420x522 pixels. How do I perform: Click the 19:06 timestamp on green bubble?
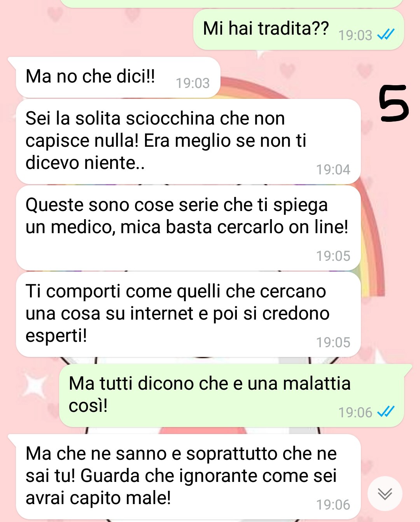tap(355, 413)
